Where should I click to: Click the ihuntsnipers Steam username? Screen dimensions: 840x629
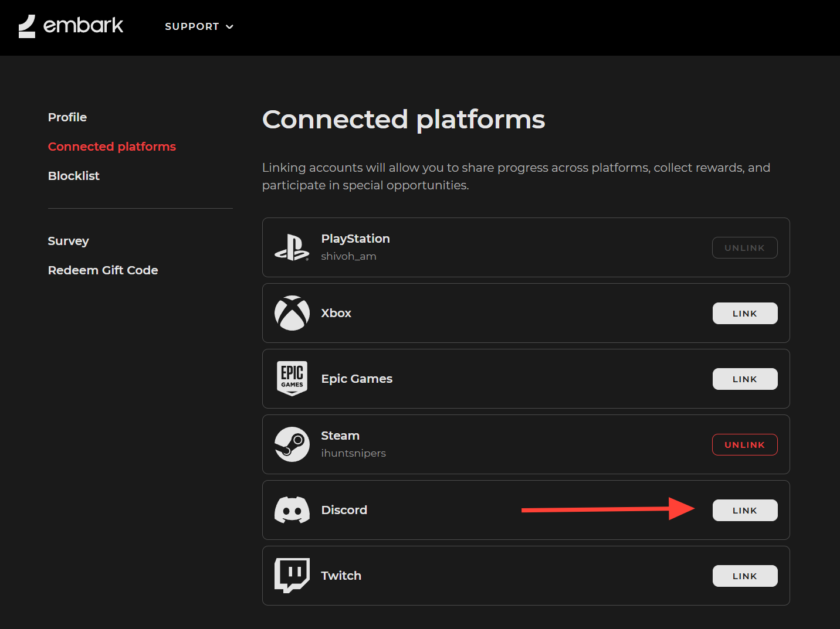tap(354, 453)
